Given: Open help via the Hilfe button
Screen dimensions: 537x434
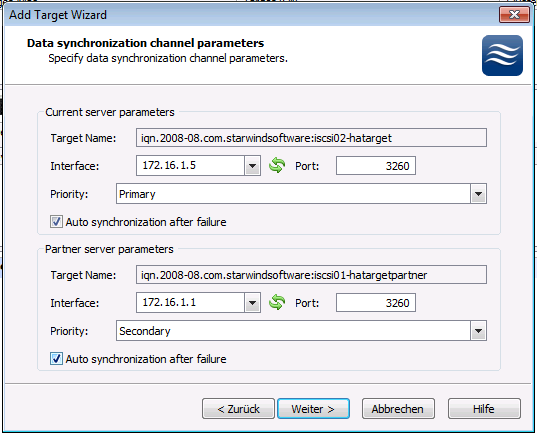Looking at the screenshot, I should coord(484,409).
